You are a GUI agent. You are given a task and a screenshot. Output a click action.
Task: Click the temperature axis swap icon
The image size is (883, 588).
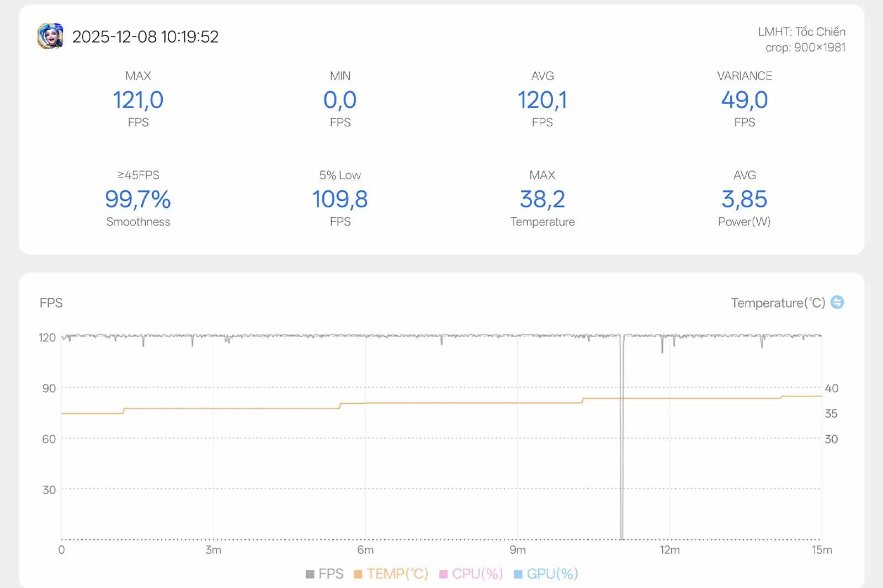tap(837, 302)
